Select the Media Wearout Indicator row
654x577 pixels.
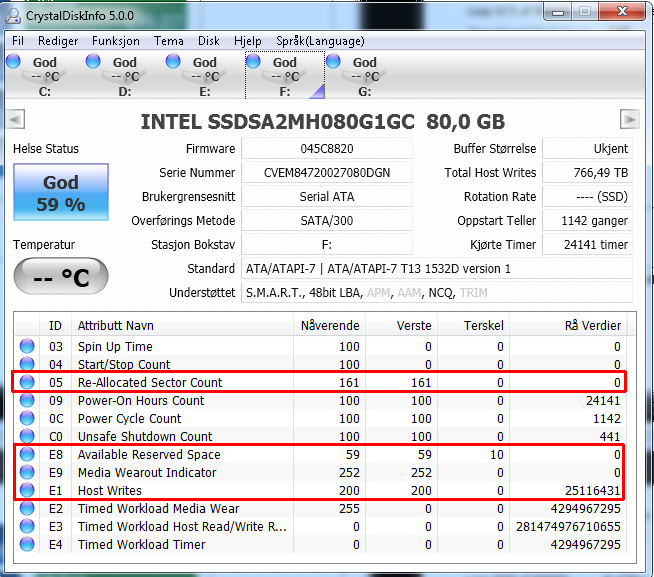(321, 472)
